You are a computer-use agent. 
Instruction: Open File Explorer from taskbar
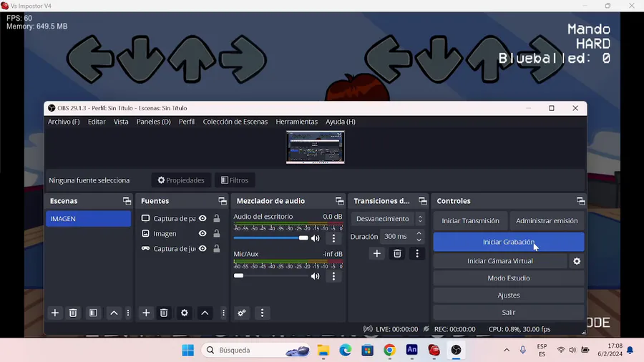click(323, 350)
